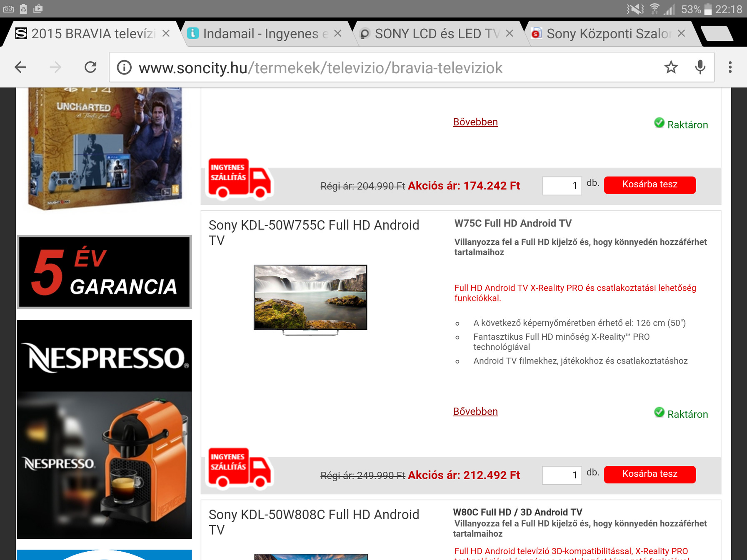Screen dimensions: 747x560
Task: Tap the clock showing 22:18
Action: pyautogui.click(x=729, y=9)
